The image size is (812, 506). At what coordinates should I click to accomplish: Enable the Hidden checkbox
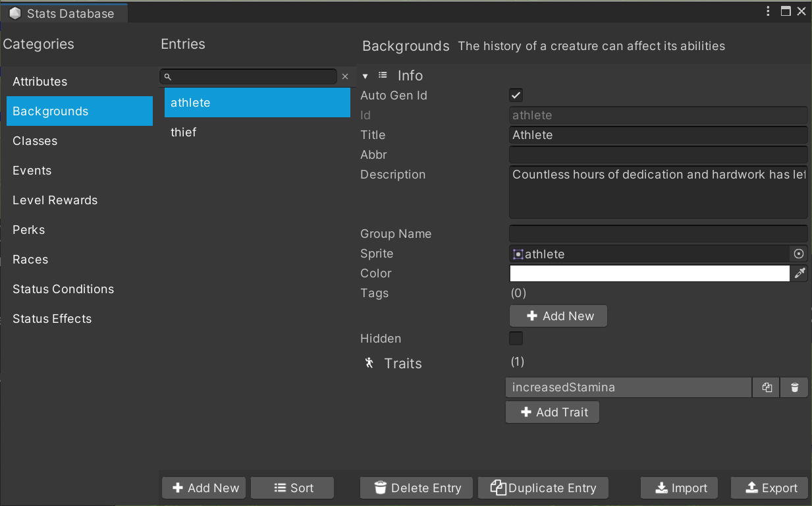click(516, 339)
